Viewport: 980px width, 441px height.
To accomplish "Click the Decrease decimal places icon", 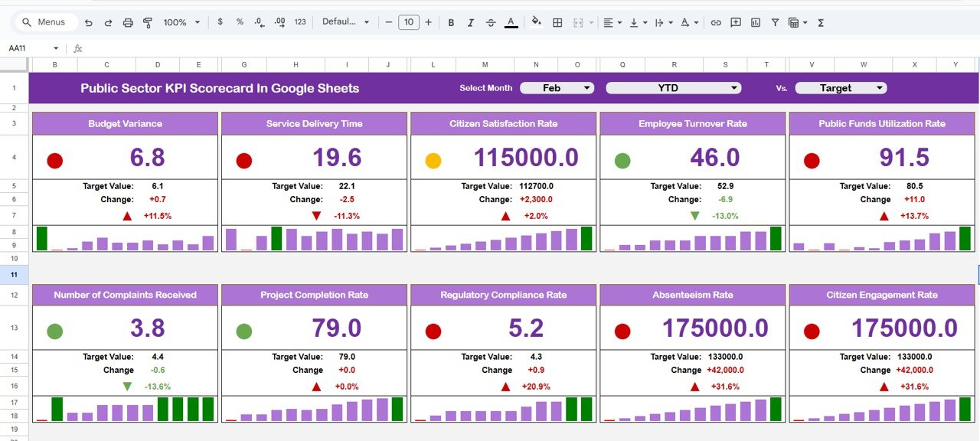I will [x=259, y=22].
